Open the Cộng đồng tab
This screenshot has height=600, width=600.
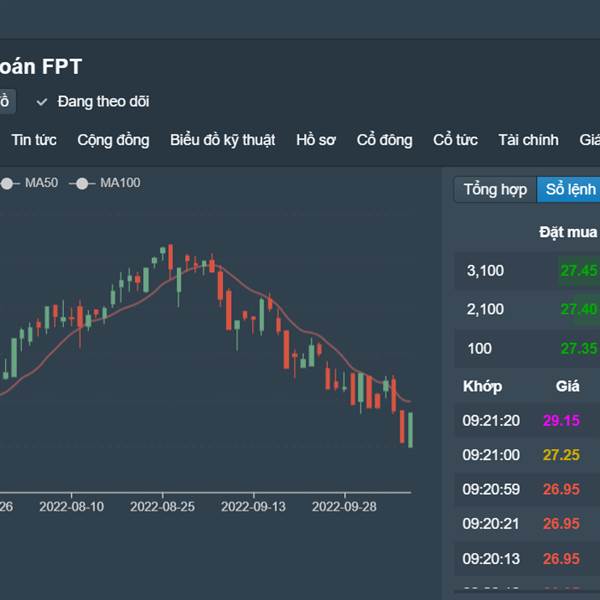pyautogui.click(x=113, y=140)
